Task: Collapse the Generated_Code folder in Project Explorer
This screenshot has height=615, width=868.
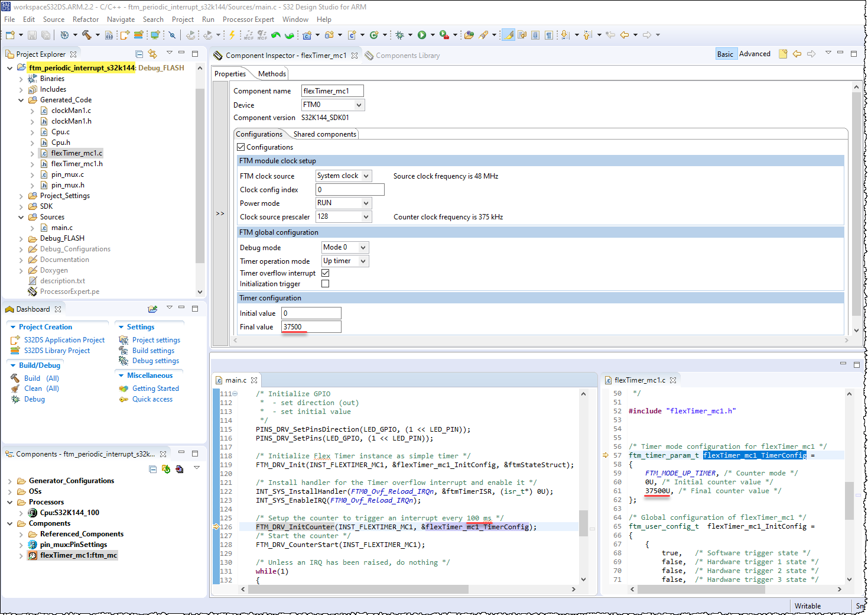Action: (x=21, y=100)
